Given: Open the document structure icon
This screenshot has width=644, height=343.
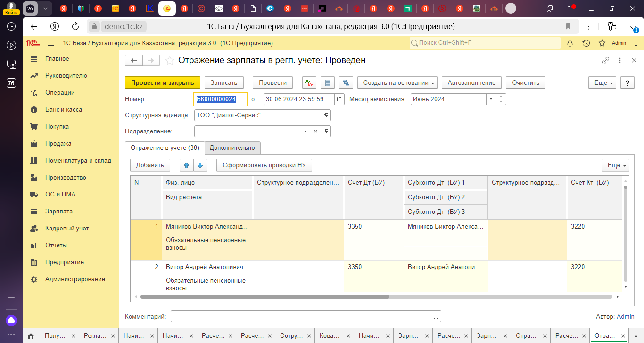Looking at the screenshot, I should pos(347,82).
